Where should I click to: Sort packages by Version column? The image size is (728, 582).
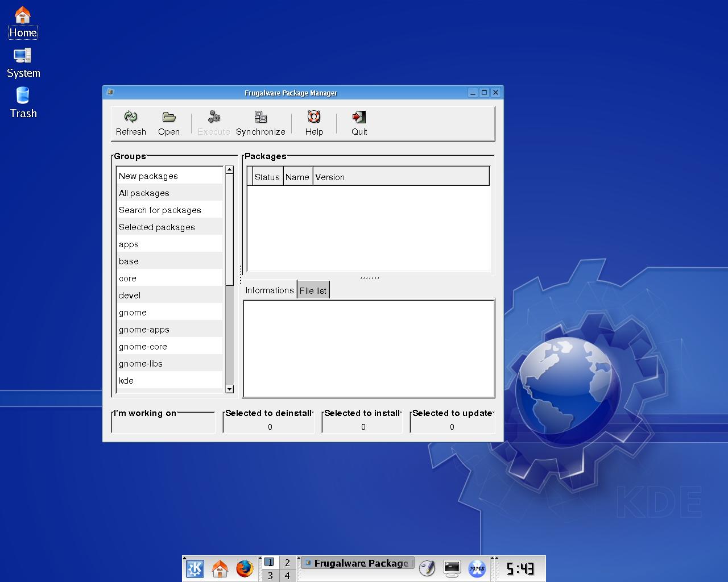click(401, 177)
